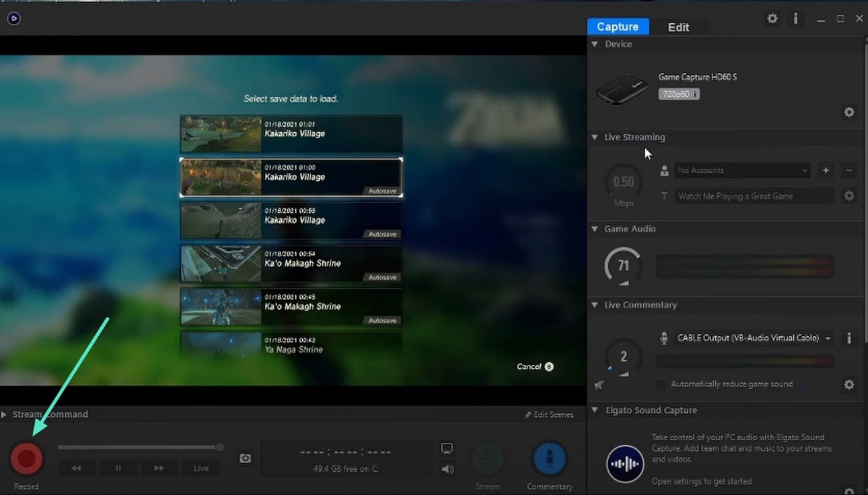Image resolution: width=868 pixels, height=495 pixels.
Task: Collapse the Live Commentary section
Action: pos(594,305)
